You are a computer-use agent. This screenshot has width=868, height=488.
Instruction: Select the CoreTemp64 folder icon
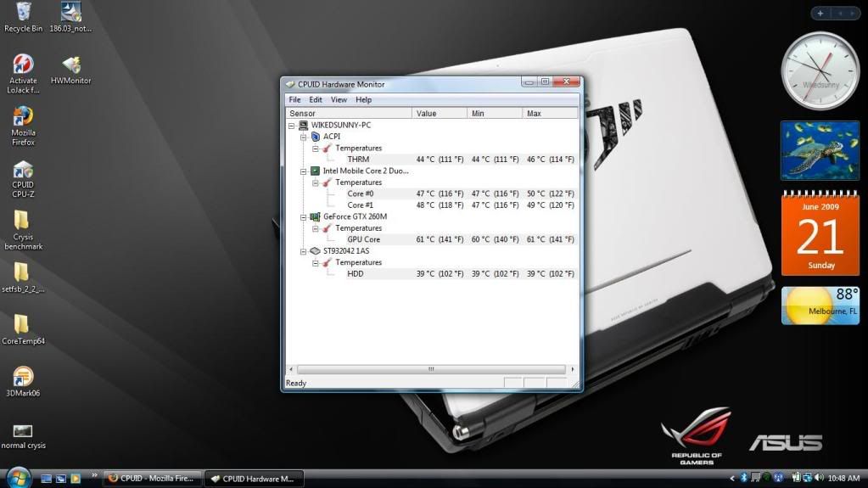click(23, 329)
